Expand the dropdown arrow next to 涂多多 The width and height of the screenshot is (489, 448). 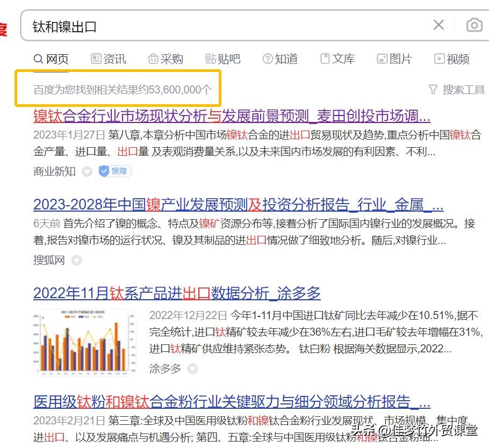coord(193,369)
